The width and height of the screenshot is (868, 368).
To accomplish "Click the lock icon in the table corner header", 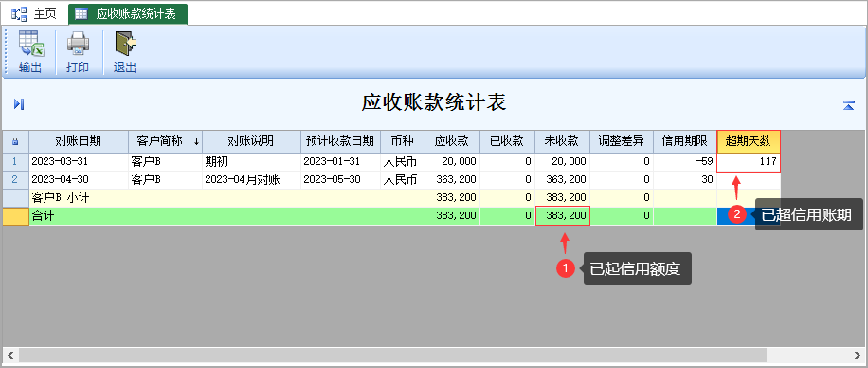I will coord(15,142).
